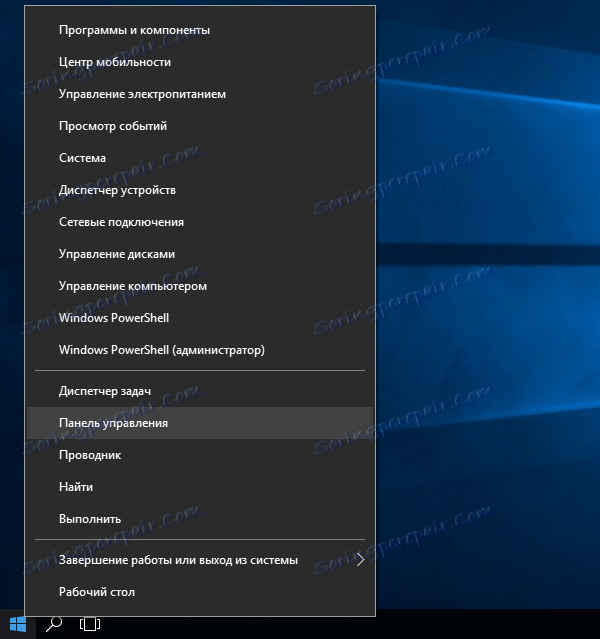
Task: Open Диспетчер устройств
Action: 200,190
